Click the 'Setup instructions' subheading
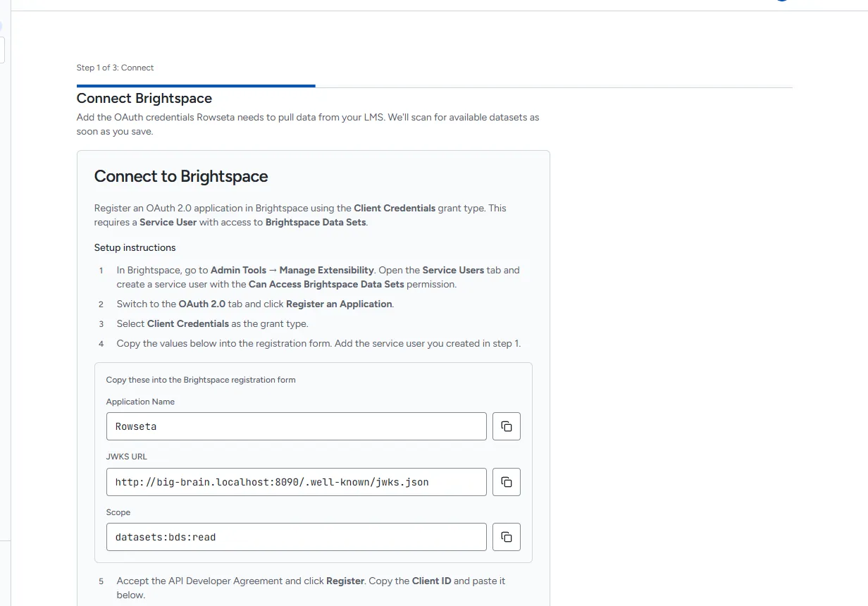The image size is (868, 606). pos(135,247)
